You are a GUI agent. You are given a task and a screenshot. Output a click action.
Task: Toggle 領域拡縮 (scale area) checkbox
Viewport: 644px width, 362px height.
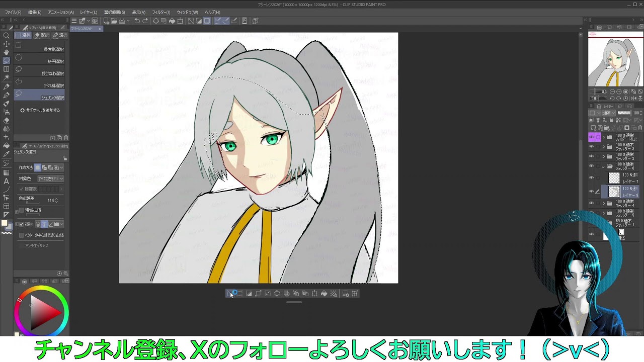(21, 210)
